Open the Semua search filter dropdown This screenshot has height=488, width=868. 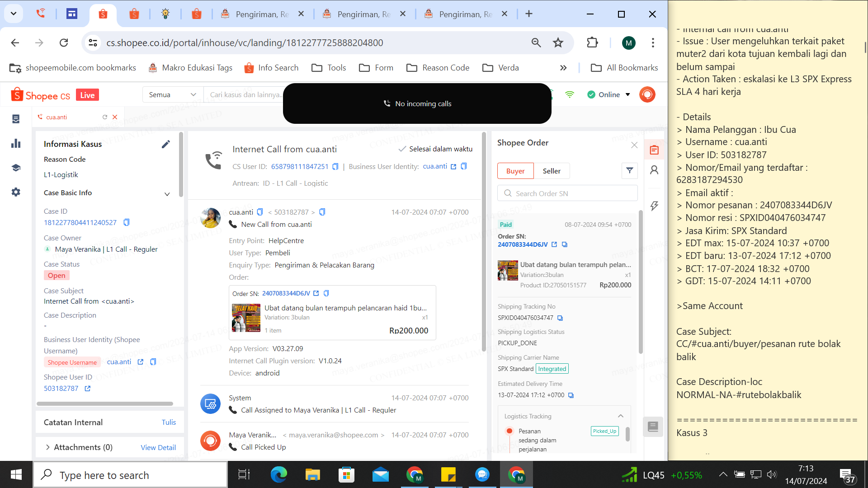[x=173, y=94]
